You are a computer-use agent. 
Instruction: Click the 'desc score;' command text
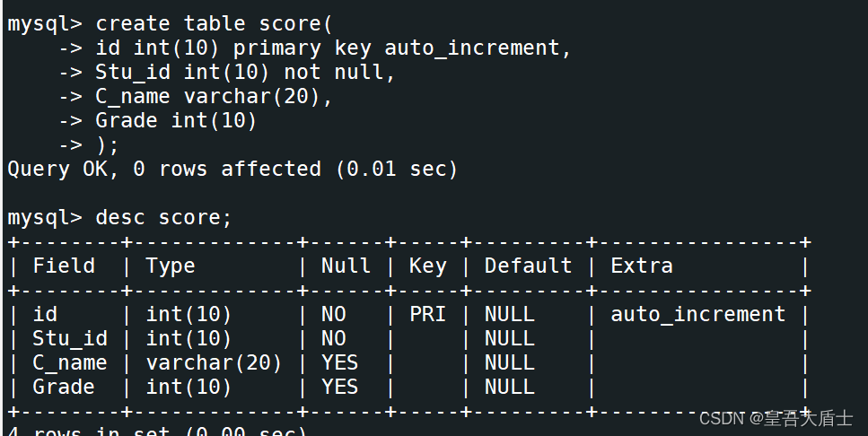(163, 217)
